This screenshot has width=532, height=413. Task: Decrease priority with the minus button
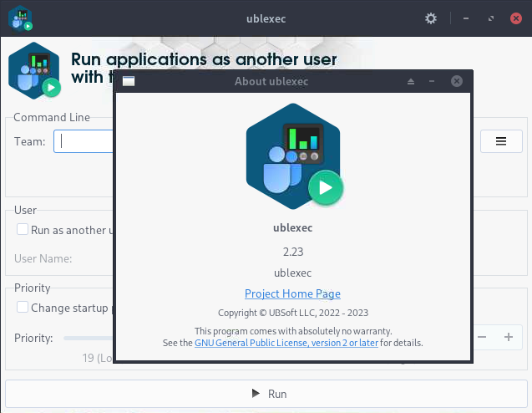(482, 337)
